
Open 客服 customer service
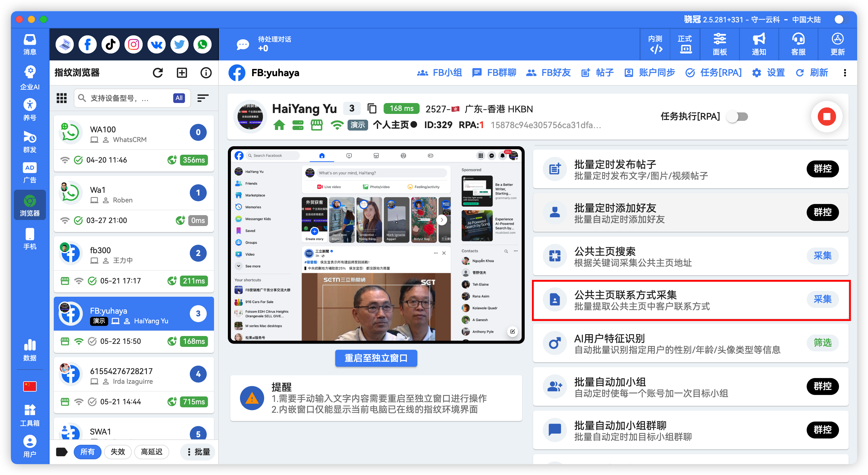pos(798,44)
